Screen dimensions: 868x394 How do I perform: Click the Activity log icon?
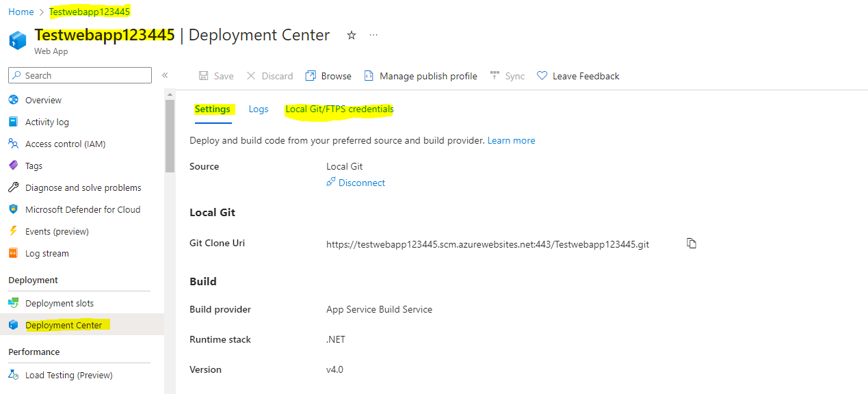[x=13, y=122]
